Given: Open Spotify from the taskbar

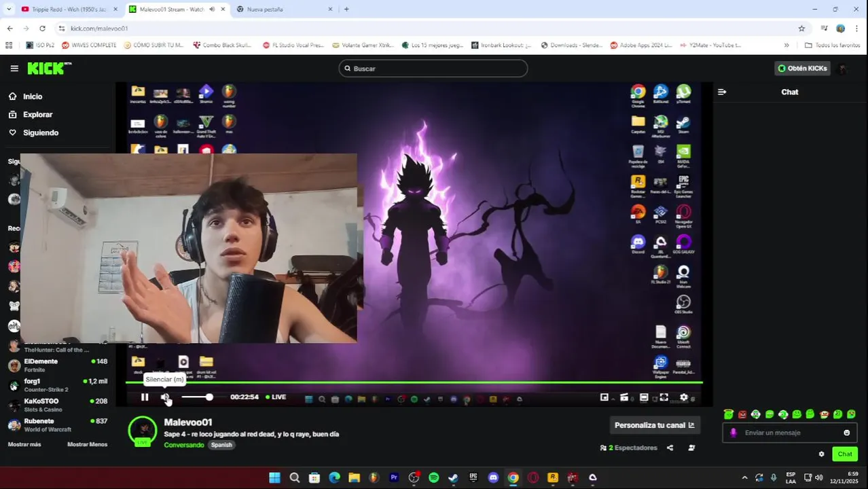Looking at the screenshot, I should [434, 478].
